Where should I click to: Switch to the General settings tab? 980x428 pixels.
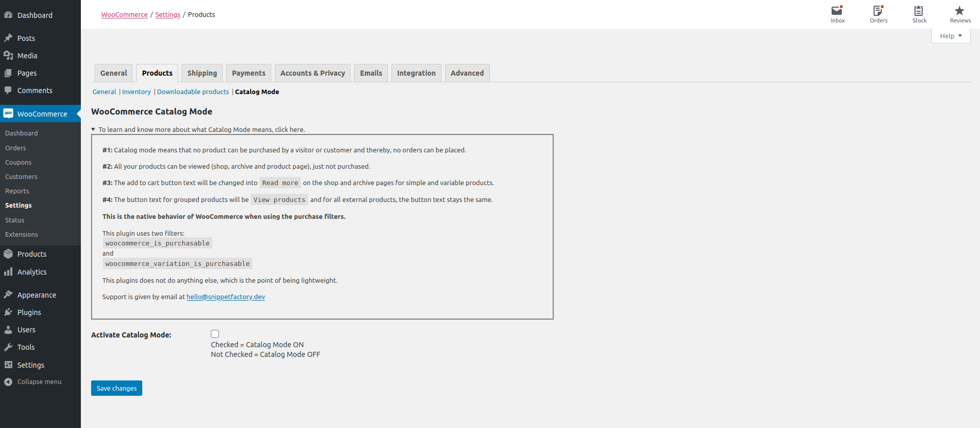pos(114,73)
